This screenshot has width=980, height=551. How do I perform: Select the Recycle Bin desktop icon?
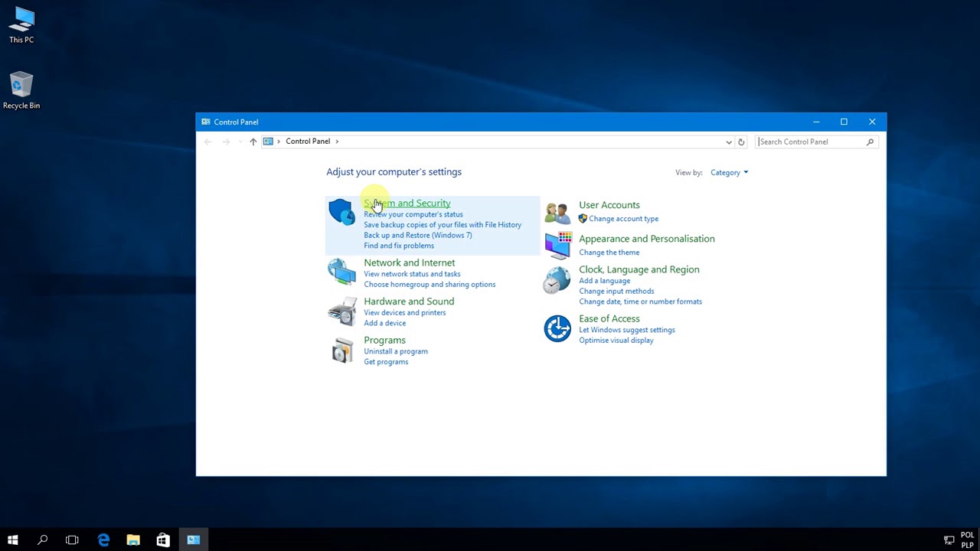(21, 91)
